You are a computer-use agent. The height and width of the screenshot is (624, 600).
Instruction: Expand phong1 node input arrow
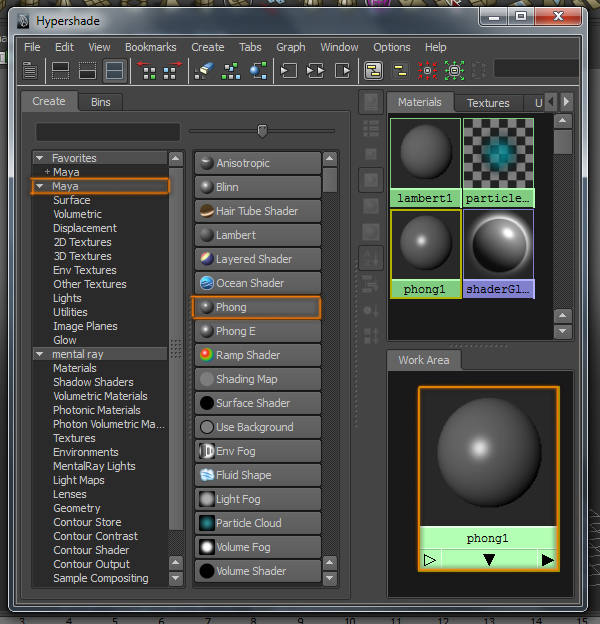pos(429,560)
